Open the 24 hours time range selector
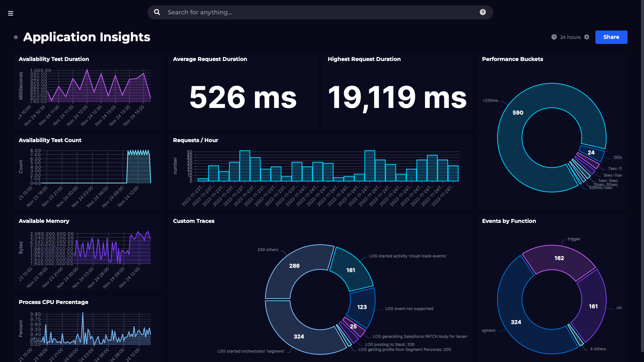 click(570, 37)
